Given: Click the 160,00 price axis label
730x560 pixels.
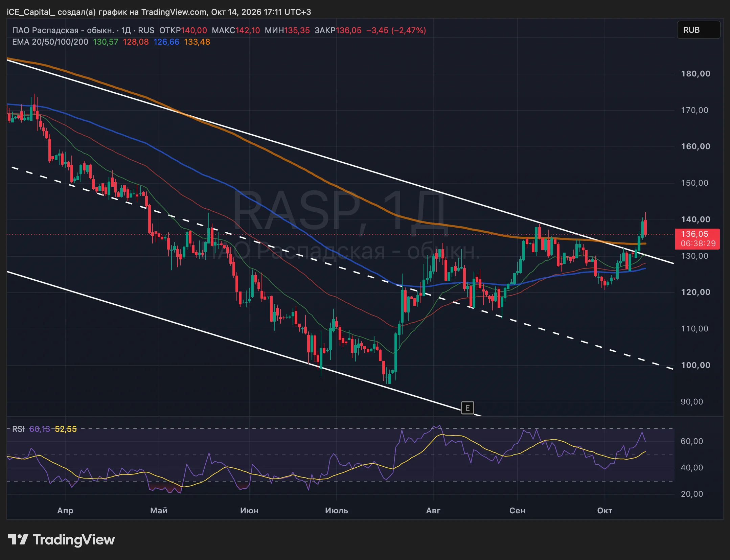Looking at the screenshot, I should tap(695, 146).
